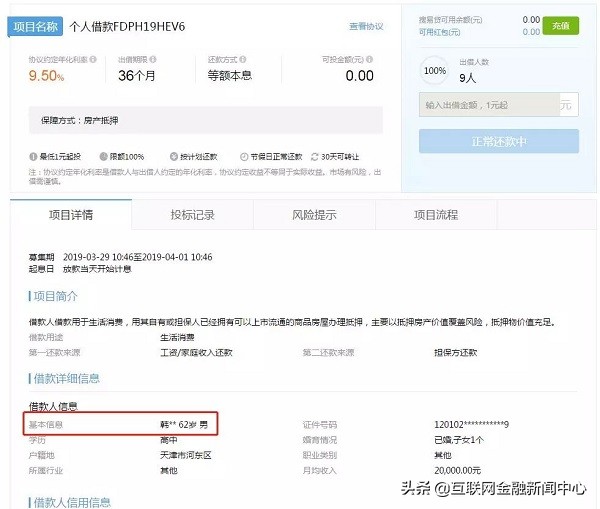Click the 等额本息 repayment value
Image resolution: width=600 pixels, height=509 pixels.
click(x=230, y=76)
